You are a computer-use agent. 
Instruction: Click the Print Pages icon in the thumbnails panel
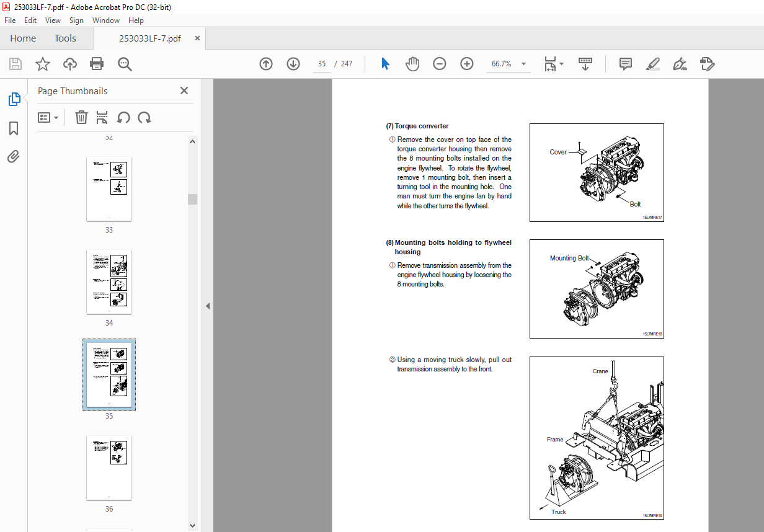point(102,117)
